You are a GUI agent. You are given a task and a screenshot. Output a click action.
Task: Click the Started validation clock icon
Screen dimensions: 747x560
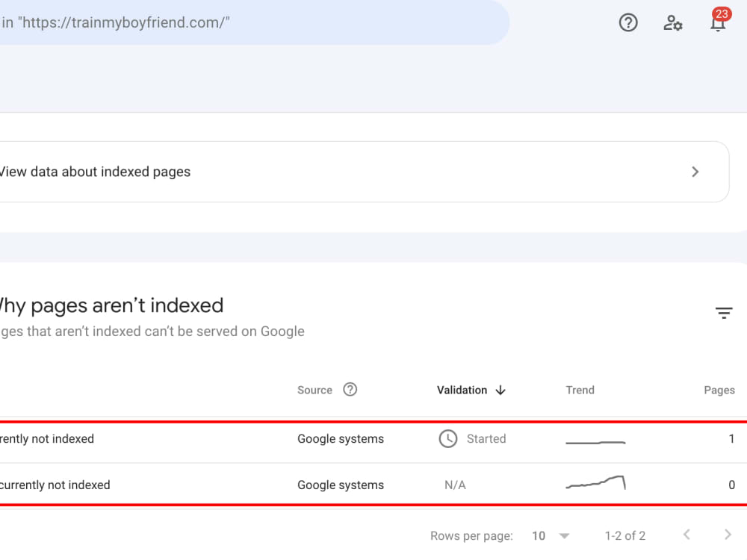pos(448,439)
